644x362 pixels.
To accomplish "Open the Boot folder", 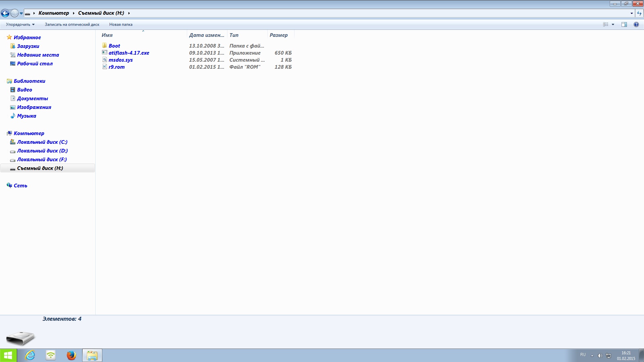I will [x=114, y=46].
